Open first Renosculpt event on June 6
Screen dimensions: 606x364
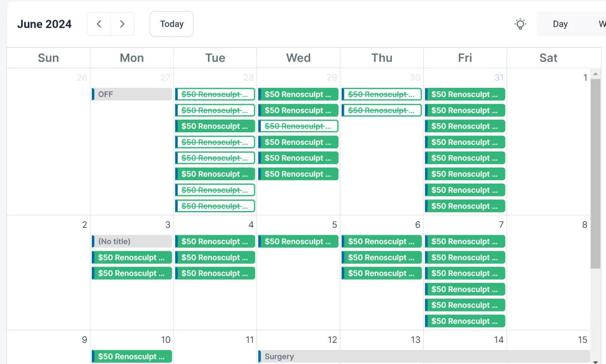382,241
